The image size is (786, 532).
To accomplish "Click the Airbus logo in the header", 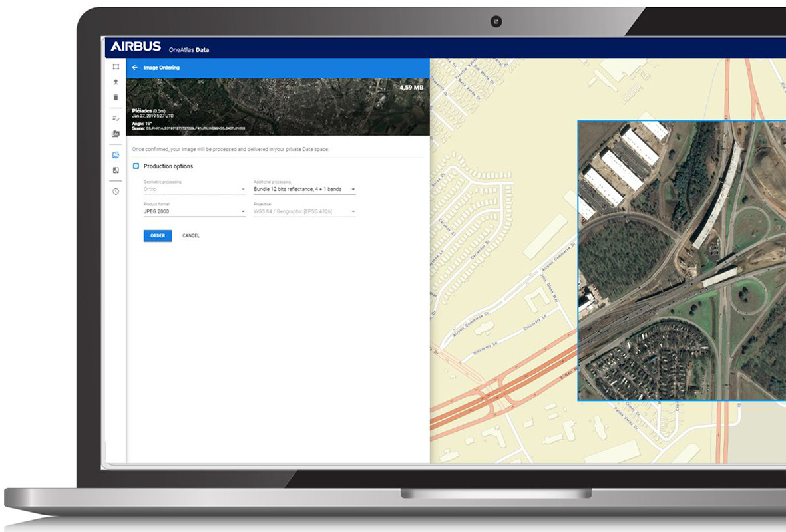I will [x=136, y=47].
